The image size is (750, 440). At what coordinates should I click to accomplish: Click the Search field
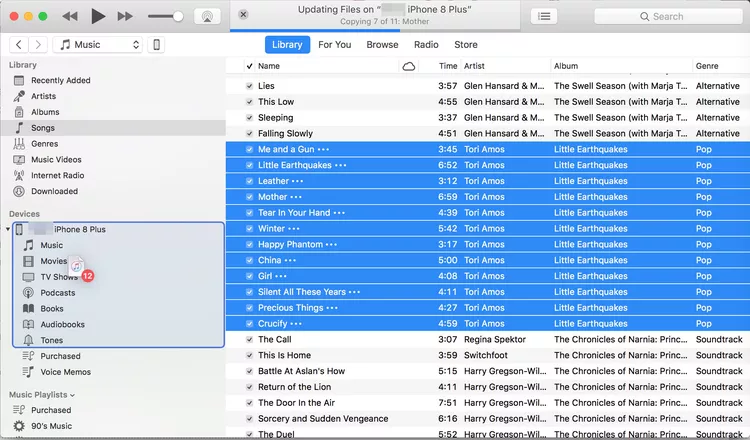[x=668, y=16]
